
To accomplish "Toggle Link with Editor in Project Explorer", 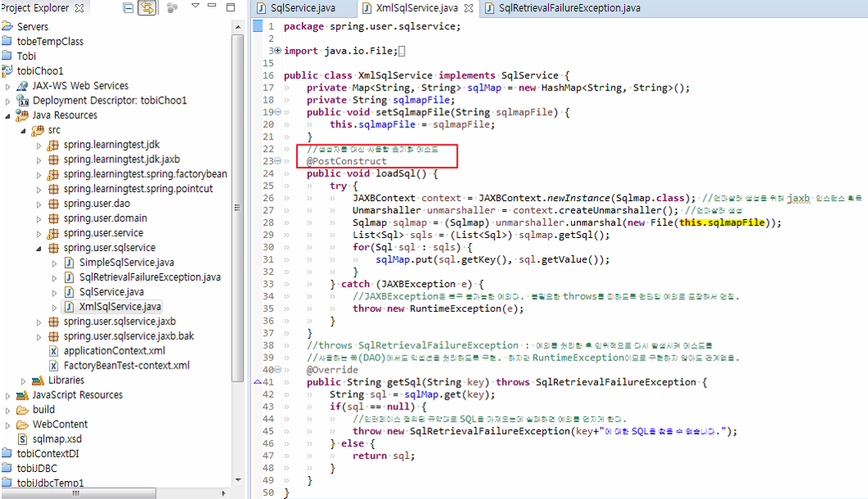I will coord(147,7).
